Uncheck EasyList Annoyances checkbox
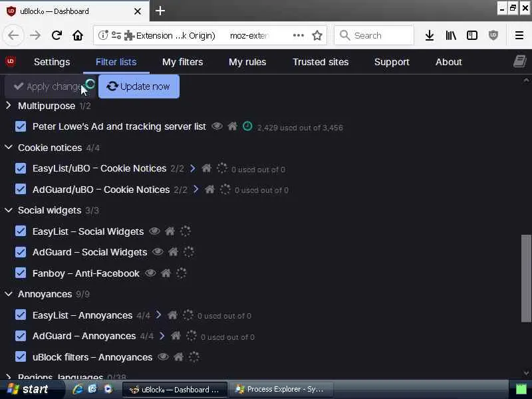Image resolution: width=532 pixels, height=399 pixels. 21,315
